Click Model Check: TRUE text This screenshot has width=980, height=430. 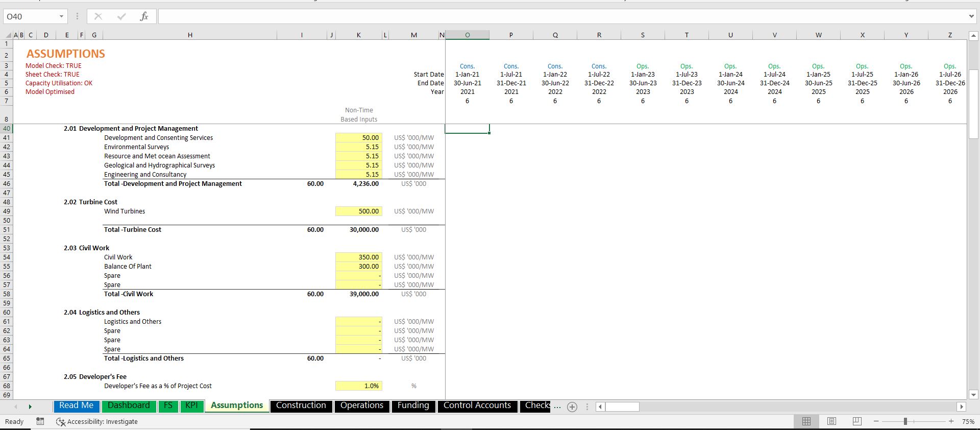pos(54,66)
